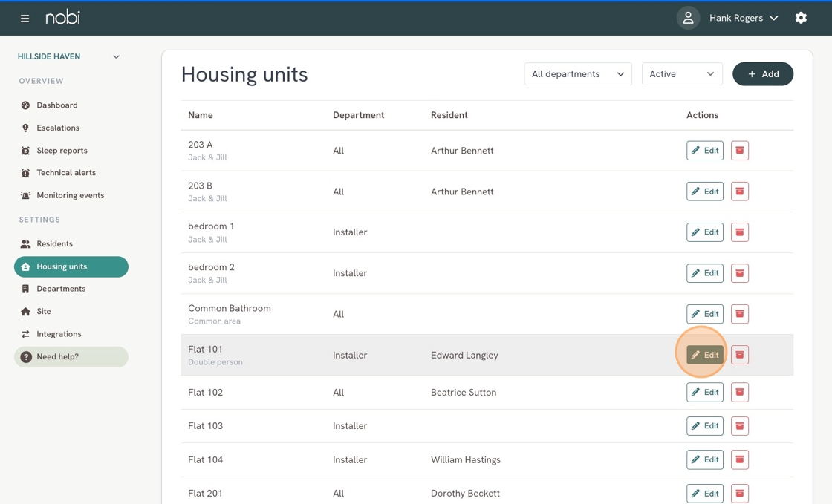Add a new housing unit
The width and height of the screenshot is (832, 504).
click(x=762, y=74)
